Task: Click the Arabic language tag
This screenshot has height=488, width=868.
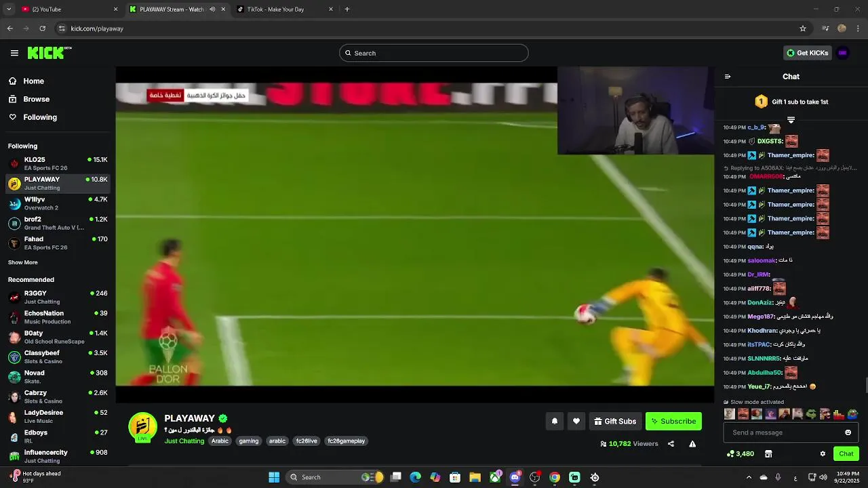Action: point(220,441)
